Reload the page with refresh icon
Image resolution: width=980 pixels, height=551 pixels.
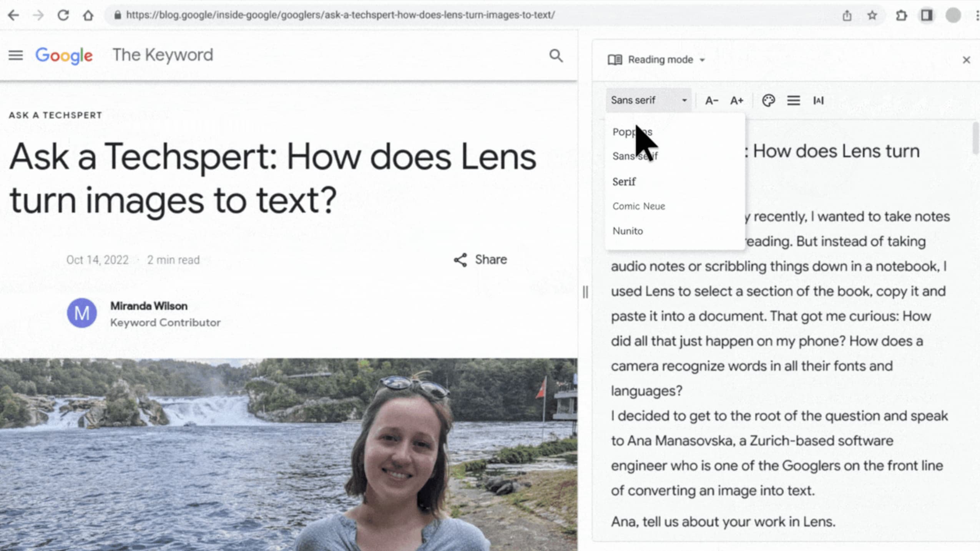(x=63, y=15)
